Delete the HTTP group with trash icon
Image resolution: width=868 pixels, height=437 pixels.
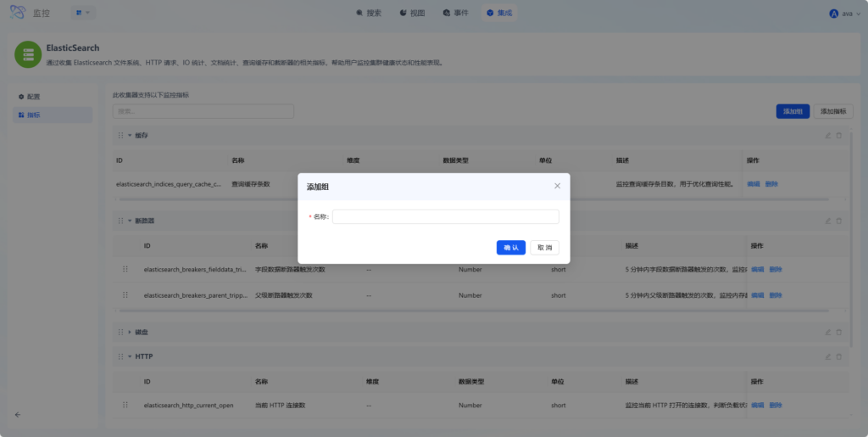click(x=838, y=356)
